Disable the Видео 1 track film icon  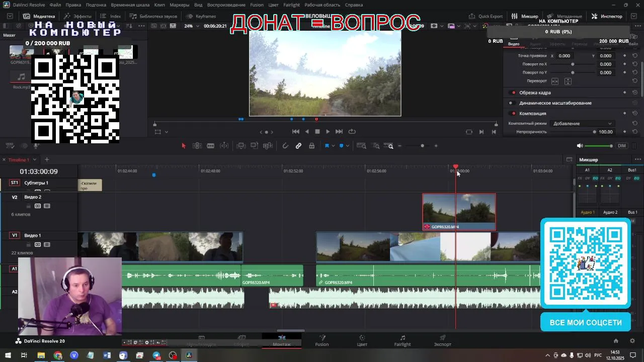[x=47, y=245]
